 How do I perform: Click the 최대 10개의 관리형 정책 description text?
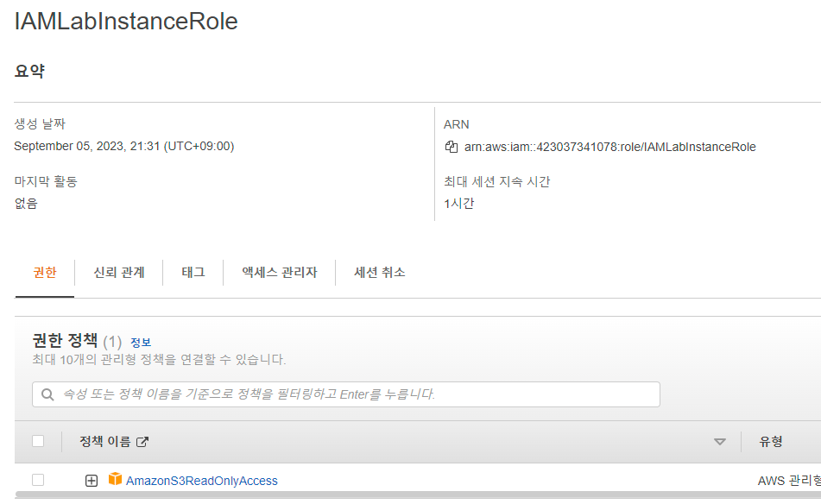pyautogui.click(x=159, y=360)
